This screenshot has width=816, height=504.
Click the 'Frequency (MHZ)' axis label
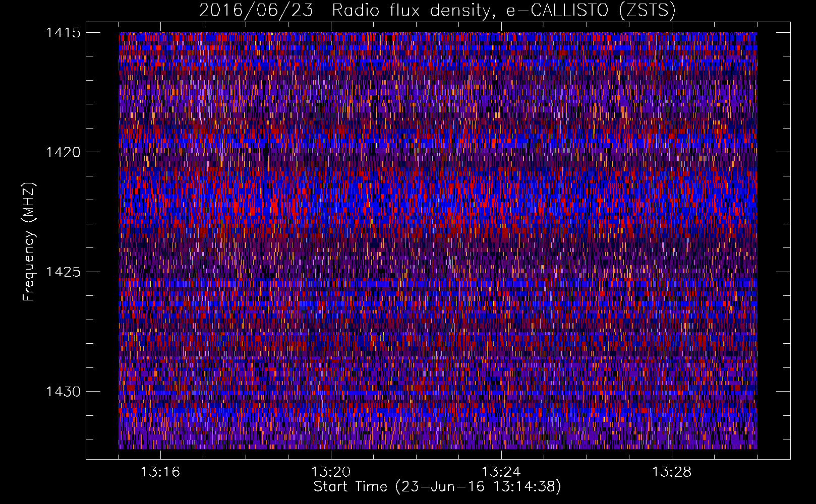[29, 242]
